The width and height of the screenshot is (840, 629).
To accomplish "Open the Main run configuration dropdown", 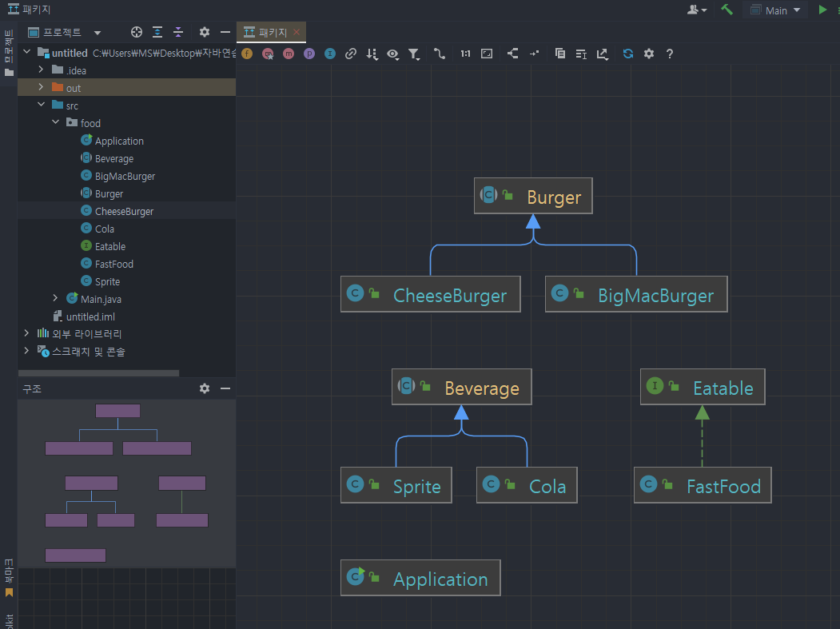I will click(x=775, y=10).
